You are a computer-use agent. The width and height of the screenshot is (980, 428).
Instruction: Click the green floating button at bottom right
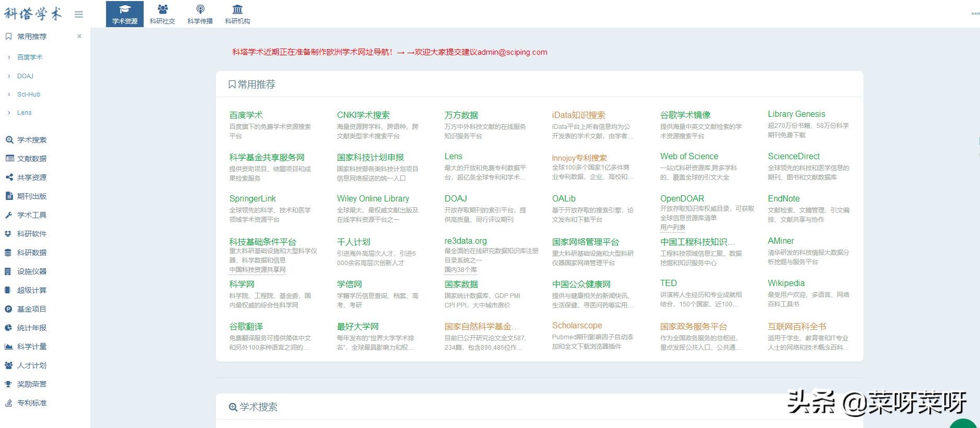pos(964,423)
